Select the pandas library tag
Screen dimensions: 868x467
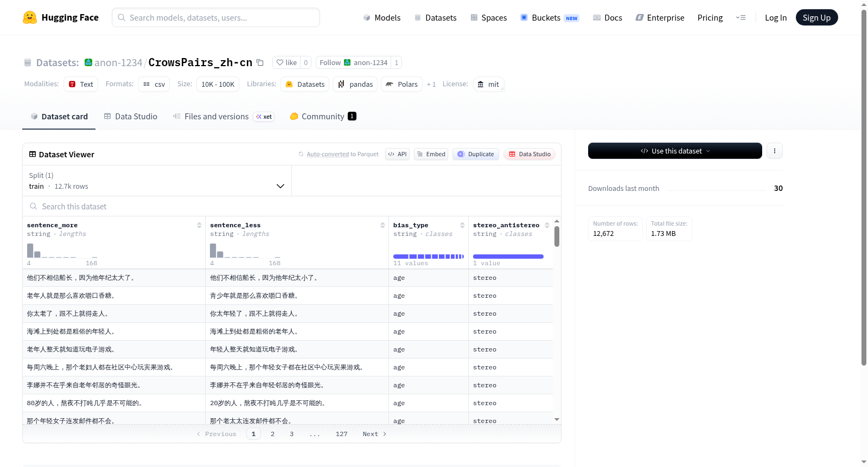pyautogui.click(x=355, y=84)
